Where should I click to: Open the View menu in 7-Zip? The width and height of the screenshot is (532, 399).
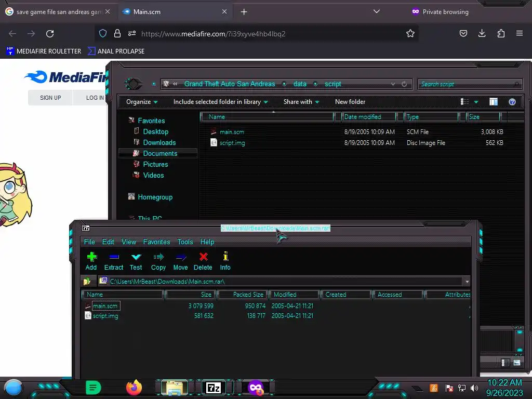129,242
